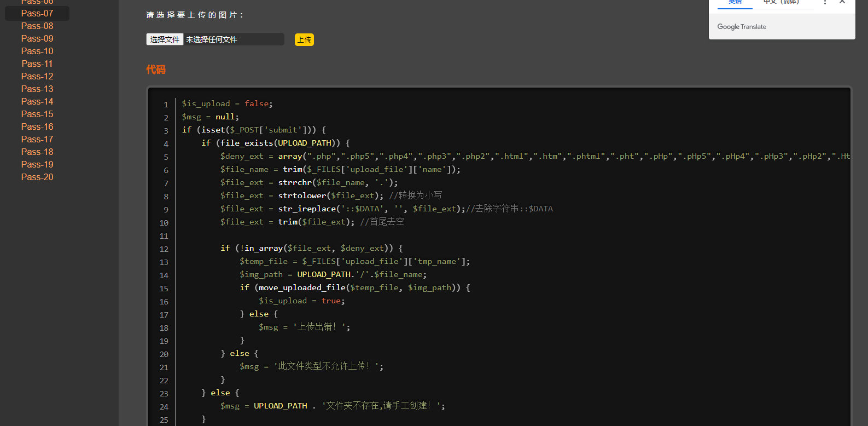The width and height of the screenshot is (868, 426).
Task: Select the last level Pass-20
Action: coord(37,177)
